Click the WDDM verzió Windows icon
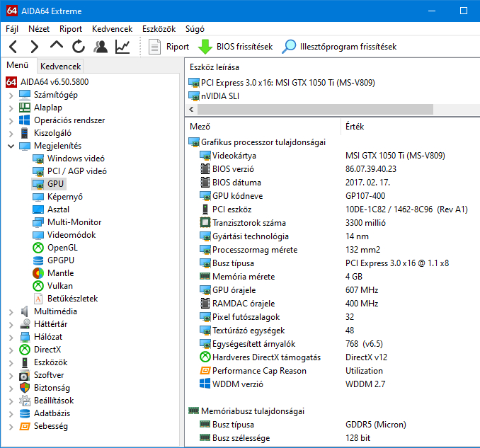The height and width of the screenshot is (448, 480). pos(205,384)
